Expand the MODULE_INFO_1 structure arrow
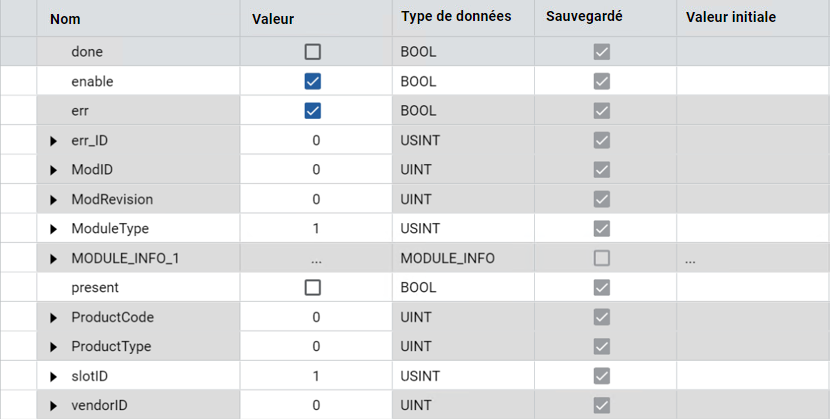The image size is (831, 420). pos(53,259)
